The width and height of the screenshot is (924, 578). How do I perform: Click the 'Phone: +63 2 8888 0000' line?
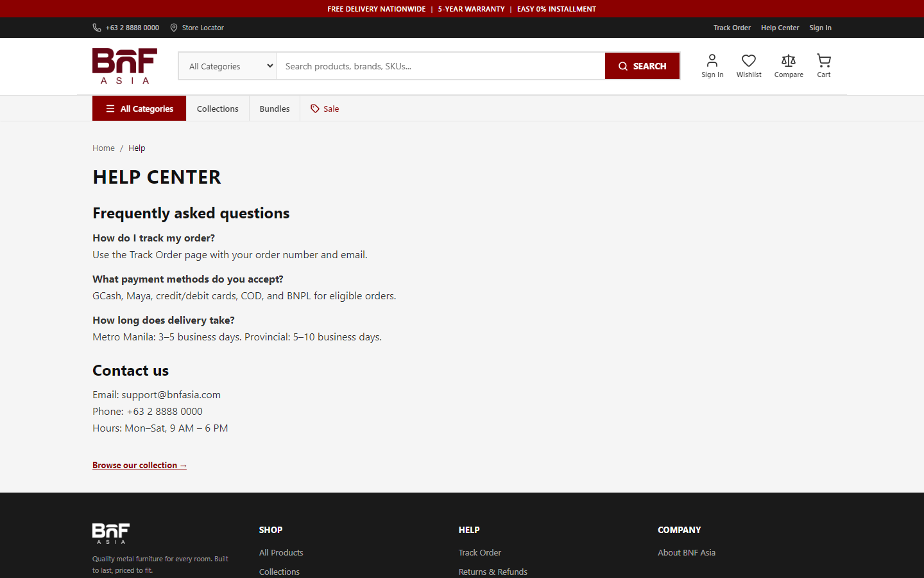(148, 411)
